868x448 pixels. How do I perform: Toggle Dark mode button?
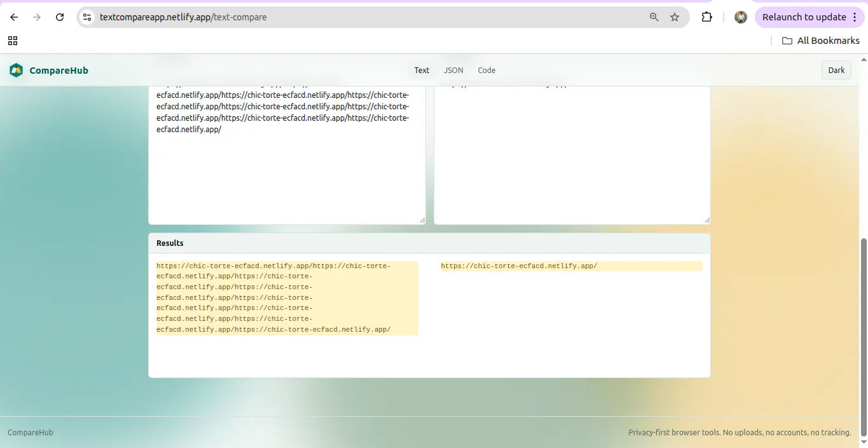(836, 71)
